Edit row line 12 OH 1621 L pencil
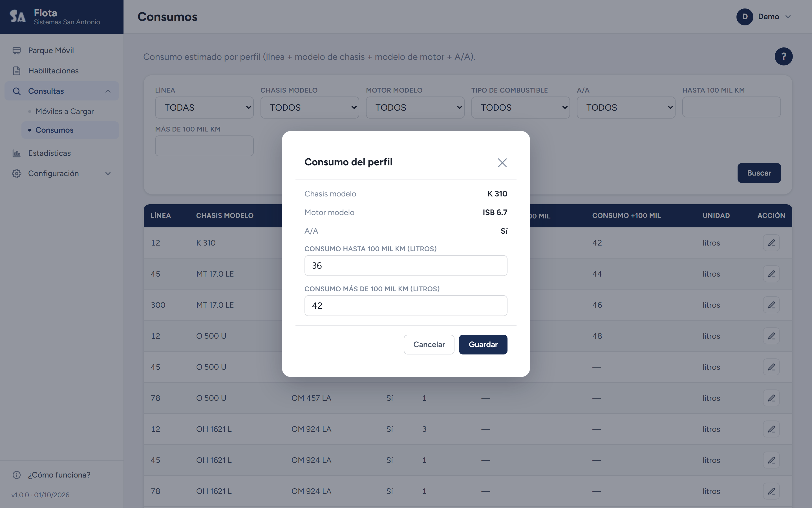This screenshot has height=508, width=812. [771, 429]
